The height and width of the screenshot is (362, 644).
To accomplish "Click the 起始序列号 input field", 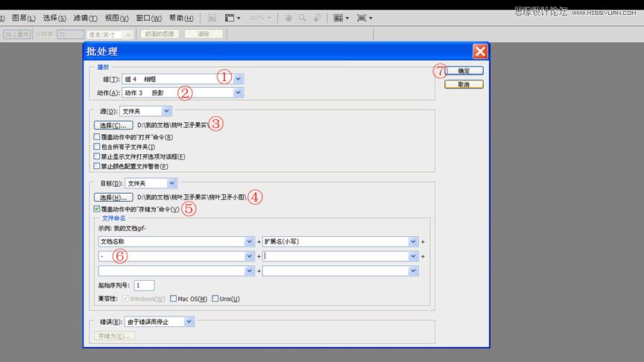I will click(x=144, y=285).
